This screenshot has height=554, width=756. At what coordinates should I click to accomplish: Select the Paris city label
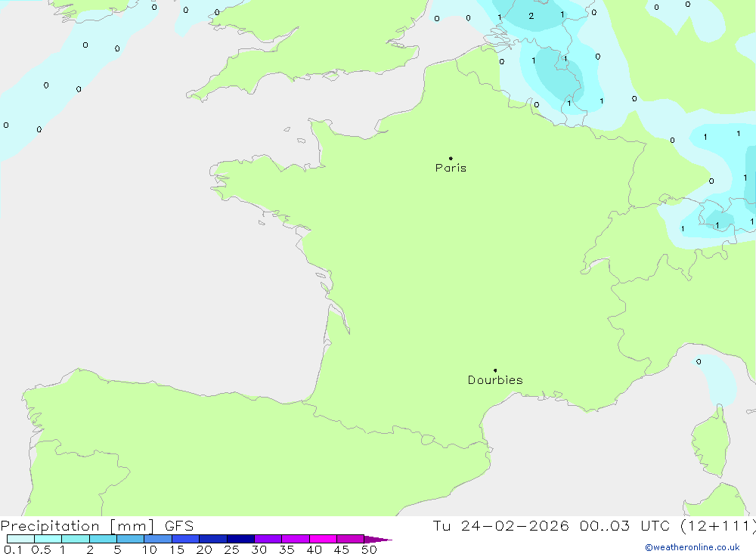pyautogui.click(x=451, y=168)
